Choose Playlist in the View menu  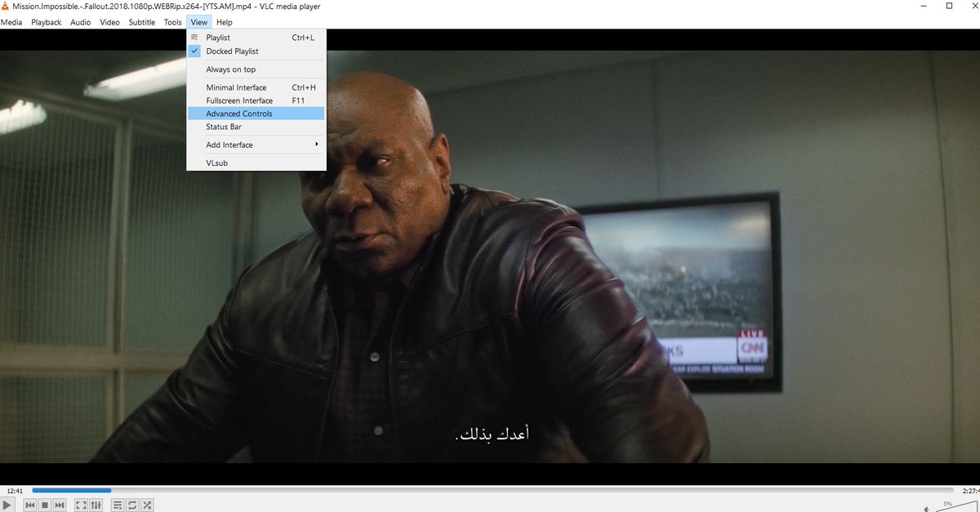tap(256, 38)
